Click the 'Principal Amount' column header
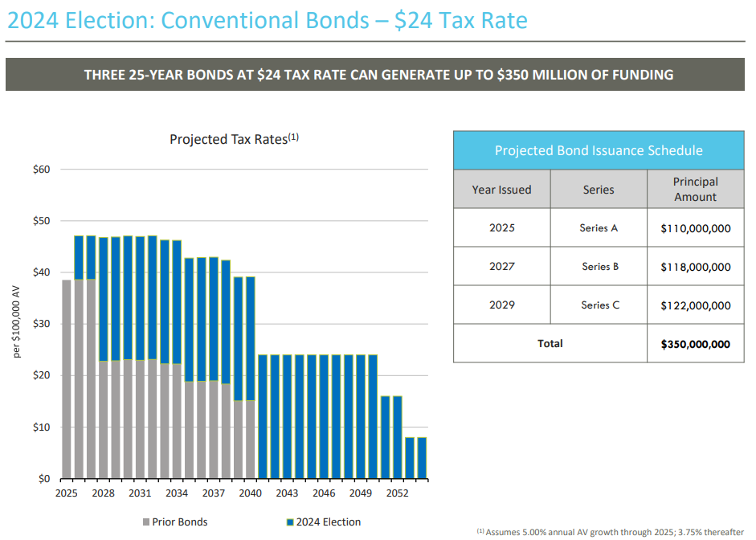The height and width of the screenshot is (540, 756). point(695,189)
